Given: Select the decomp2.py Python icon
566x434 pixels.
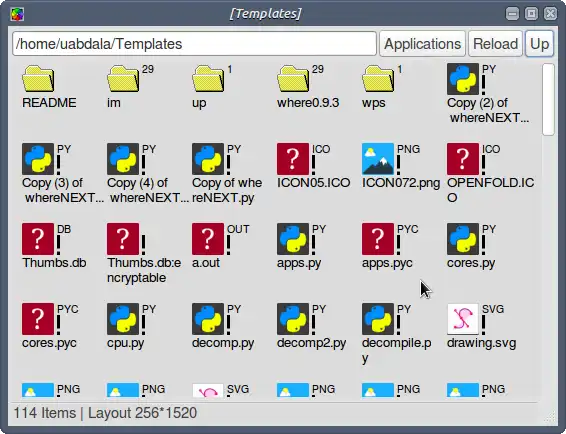Looking at the screenshot, I should click(x=293, y=319).
